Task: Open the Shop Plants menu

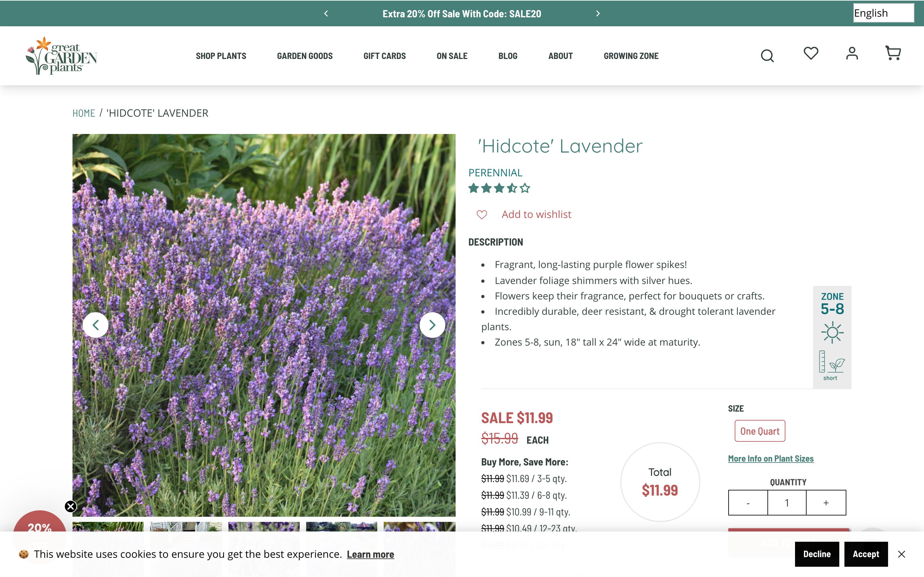Action: coord(221,56)
